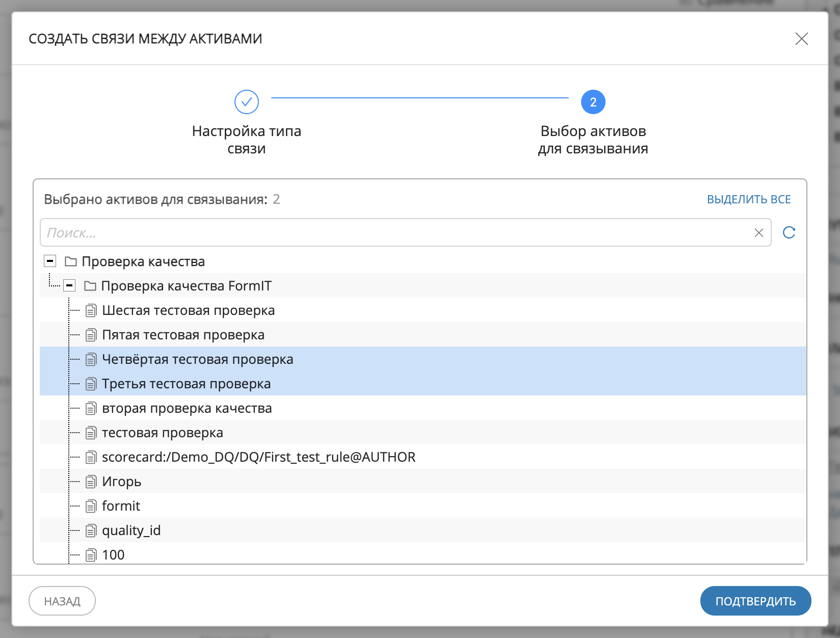
Task: Open step 2 Выбор активов для связывания
Action: [593, 101]
